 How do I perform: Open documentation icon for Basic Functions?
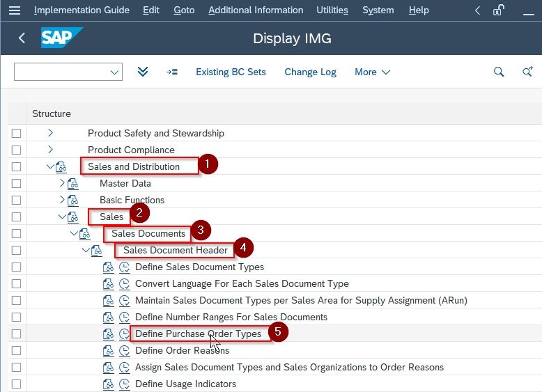73,200
